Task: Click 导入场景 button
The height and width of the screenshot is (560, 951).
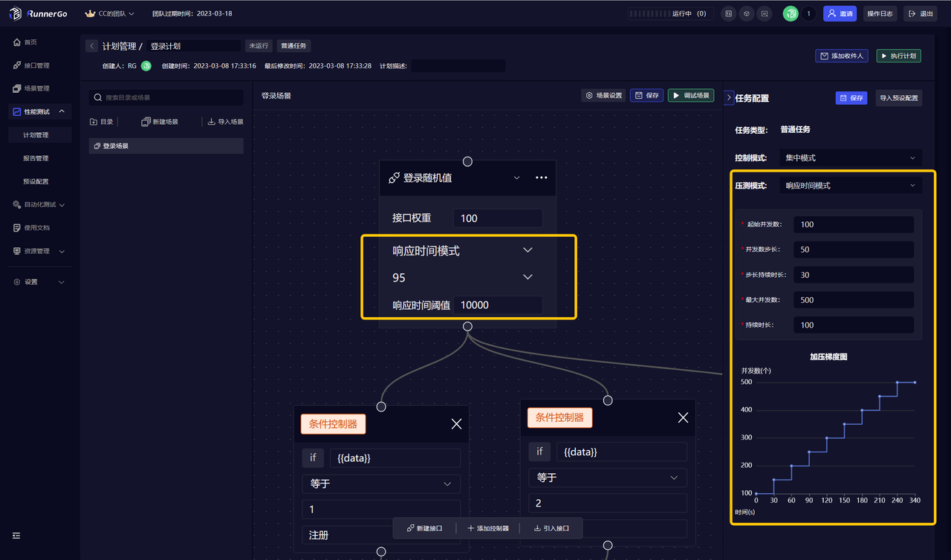Action: point(226,122)
